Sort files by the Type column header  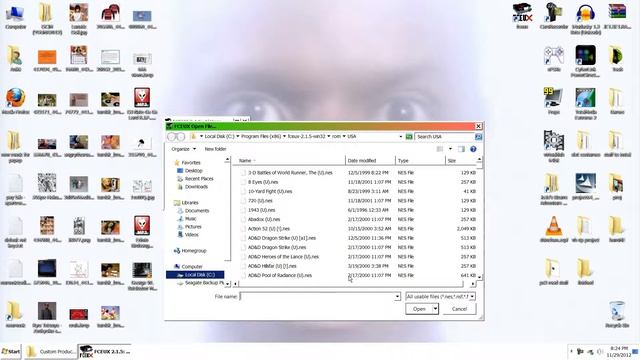420,161
